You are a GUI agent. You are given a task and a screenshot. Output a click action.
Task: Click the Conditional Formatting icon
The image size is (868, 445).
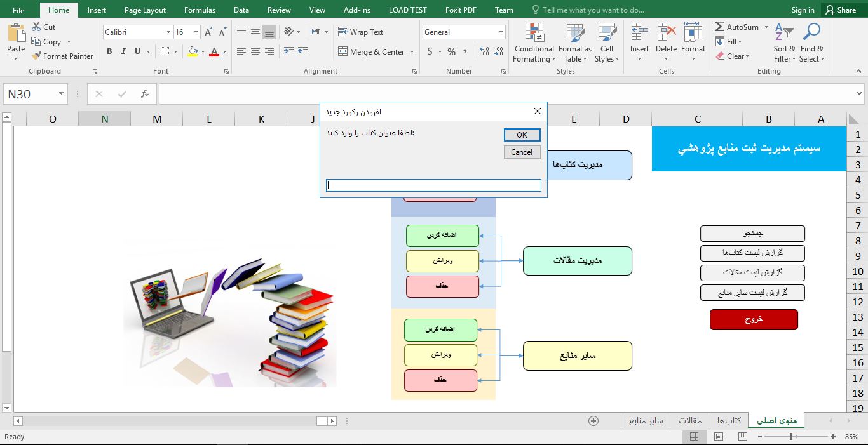[x=534, y=33]
